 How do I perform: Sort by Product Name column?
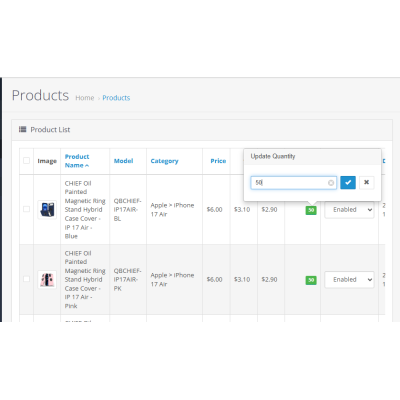(x=77, y=161)
